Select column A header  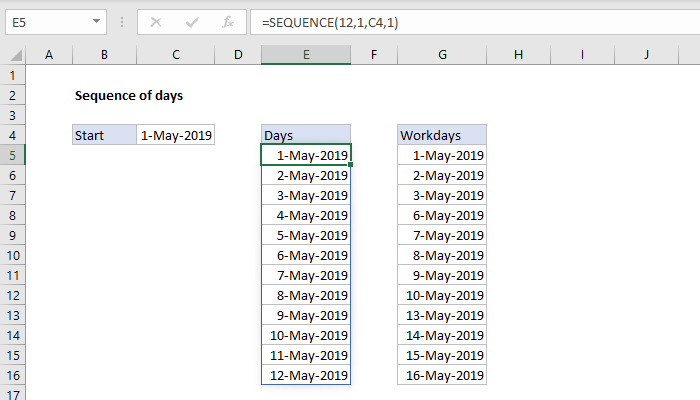(49, 53)
